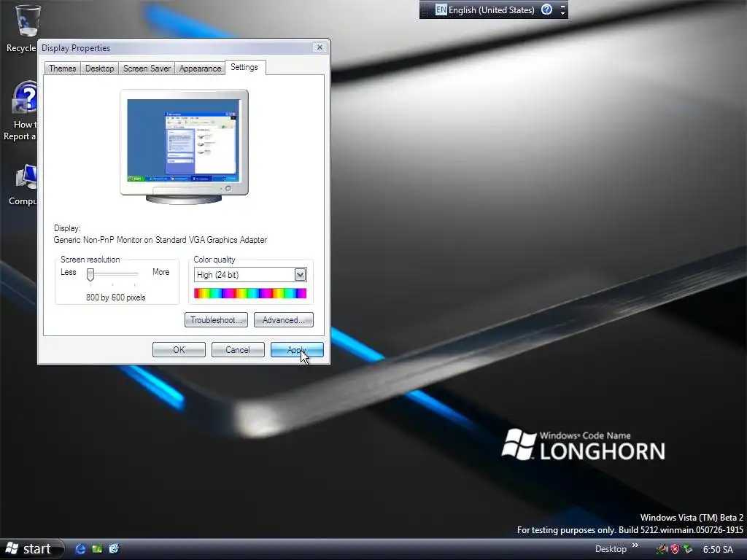Switch to the Desktop tab in Display Properties
The image size is (747, 560).
(x=99, y=69)
